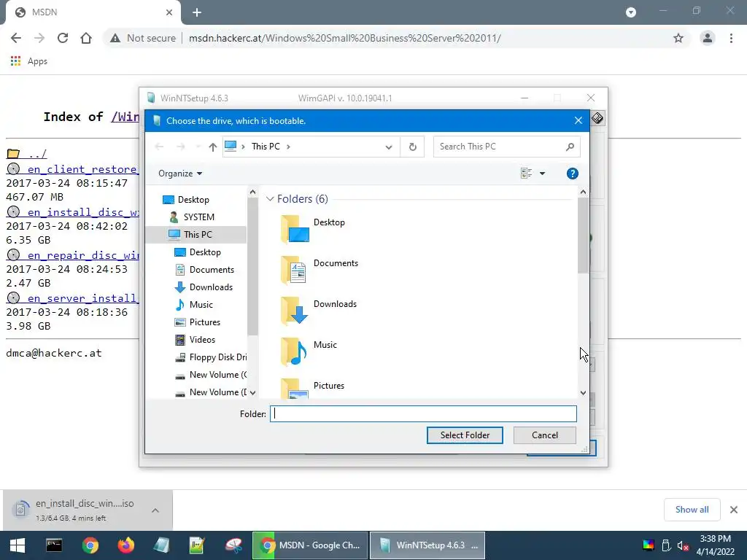Open Chrome profile avatar icon
747x560 pixels.
tap(708, 38)
